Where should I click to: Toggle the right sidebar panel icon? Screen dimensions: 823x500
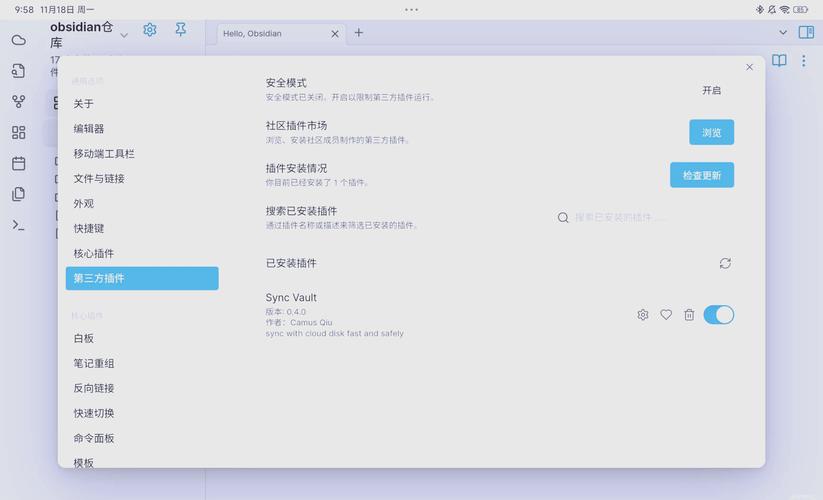tap(806, 32)
